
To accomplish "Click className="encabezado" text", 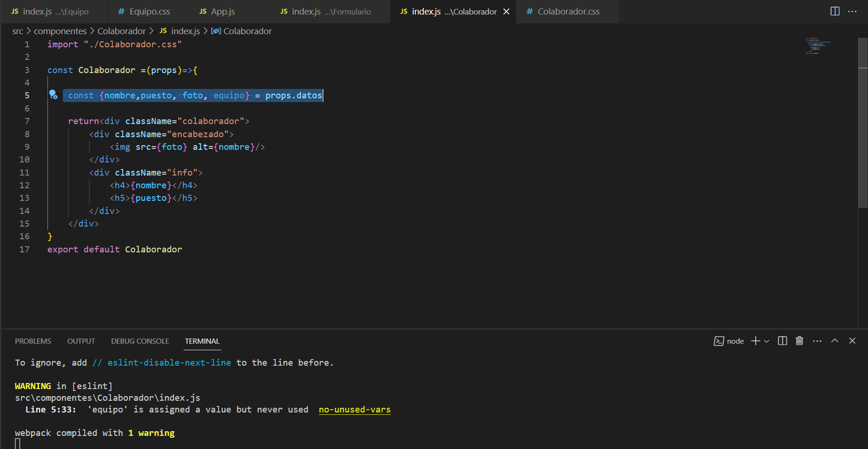I will pyautogui.click(x=172, y=134).
